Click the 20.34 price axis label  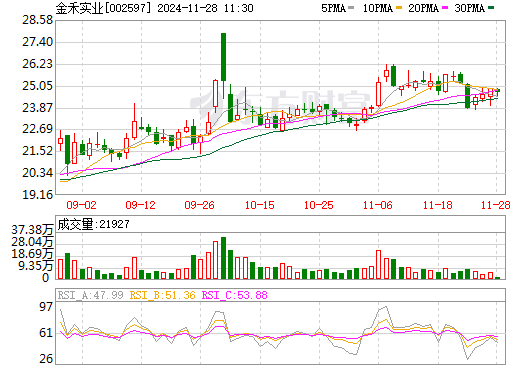(x=38, y=173)
